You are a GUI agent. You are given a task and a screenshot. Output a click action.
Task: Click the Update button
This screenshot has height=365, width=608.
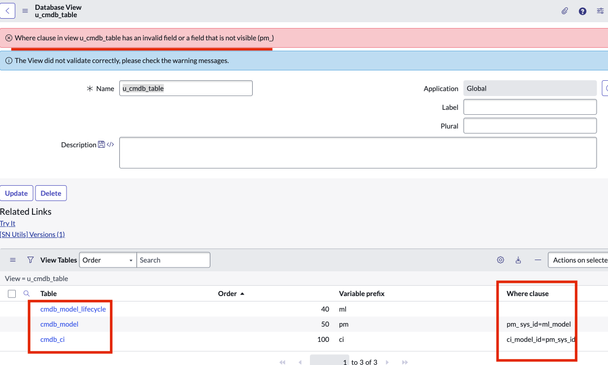coord(16,193)
